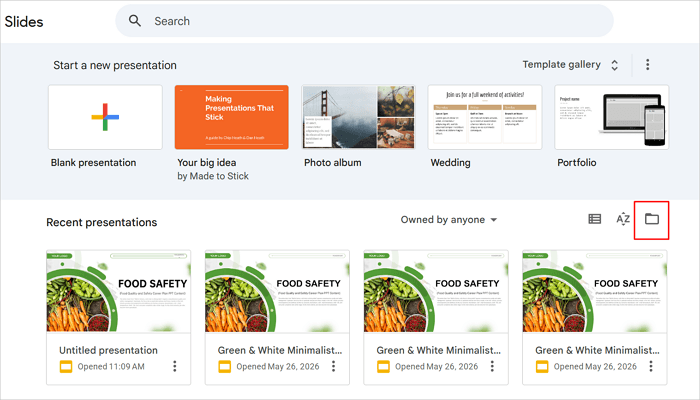
Task: Open the Untitled presentation more menu
Action: [x=175, y=367]
